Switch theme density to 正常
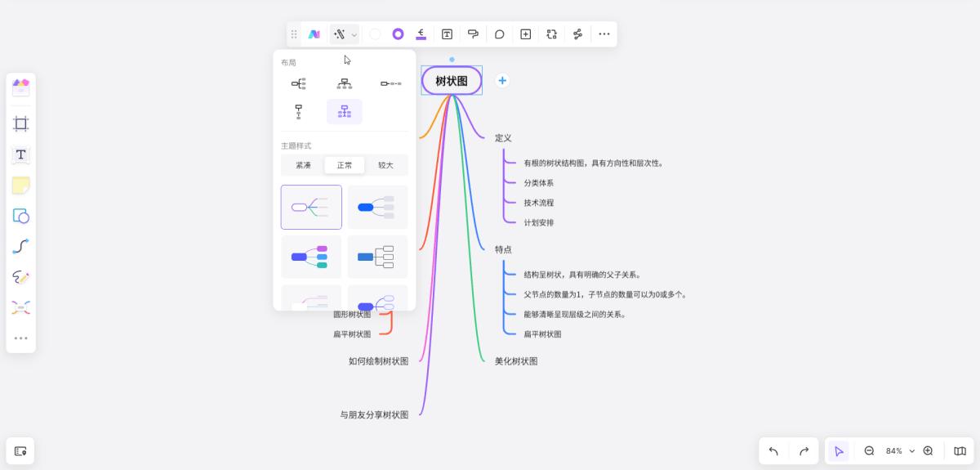This screenshot has height=470, width=980. point(345,165)
